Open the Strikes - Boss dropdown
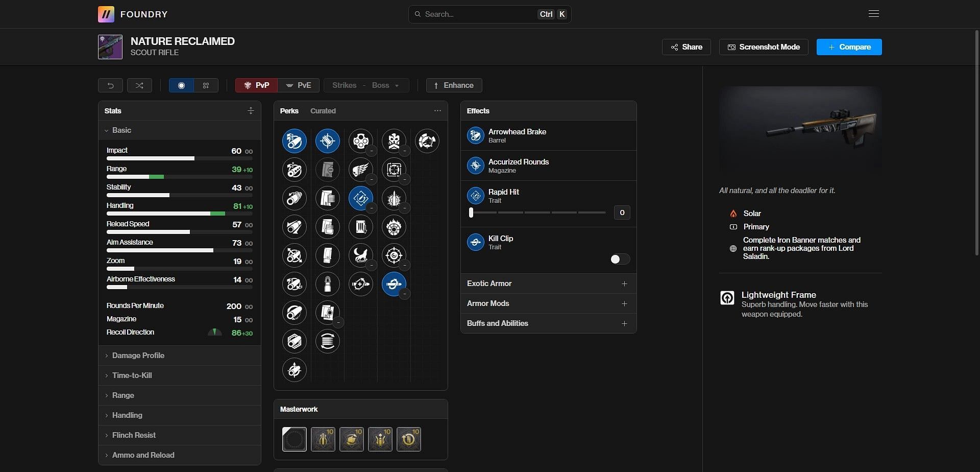The width and height of the screenshot is (980, 472). 366,85
